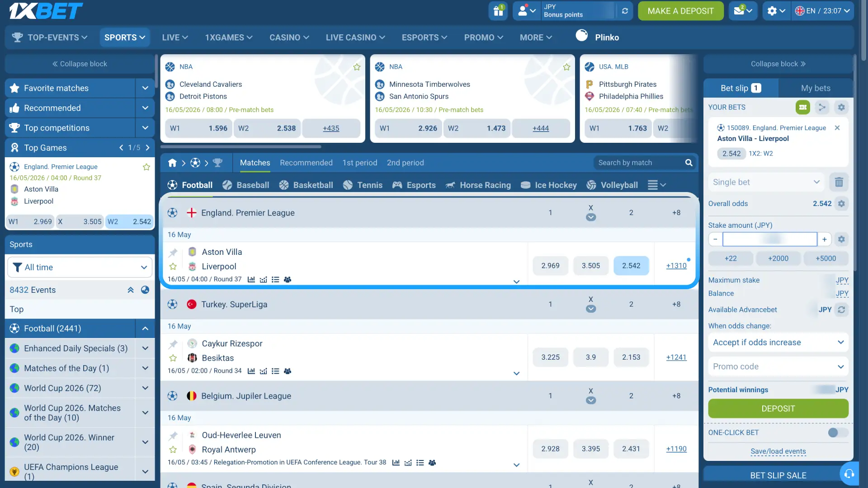Star the Caykur Rizespor vs Besiktas row

point(173,358)
